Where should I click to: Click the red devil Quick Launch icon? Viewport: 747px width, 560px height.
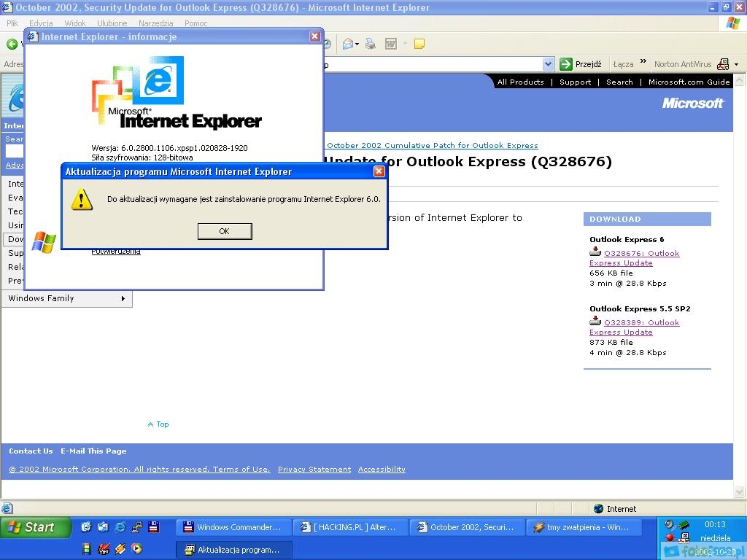tap(104, 548)
